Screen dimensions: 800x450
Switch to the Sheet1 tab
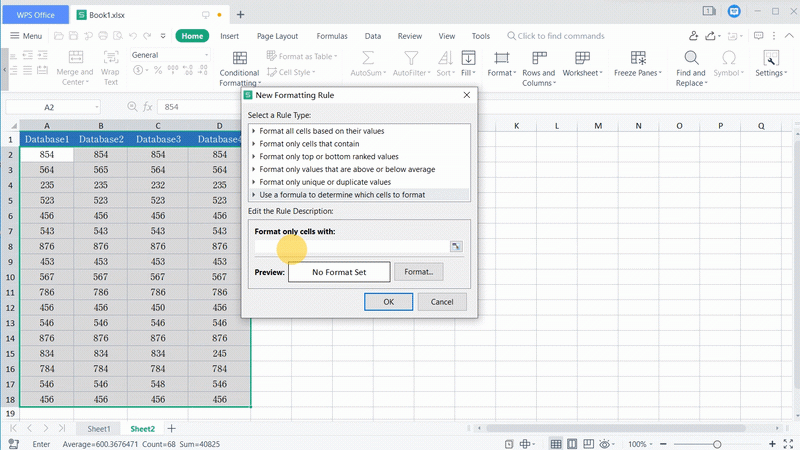[x=98, y=428]
